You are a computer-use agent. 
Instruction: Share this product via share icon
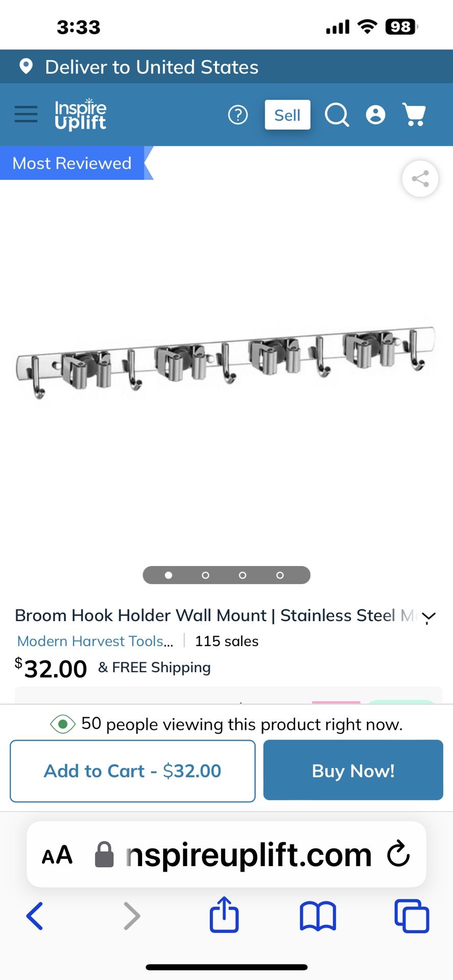coord(420,179)
